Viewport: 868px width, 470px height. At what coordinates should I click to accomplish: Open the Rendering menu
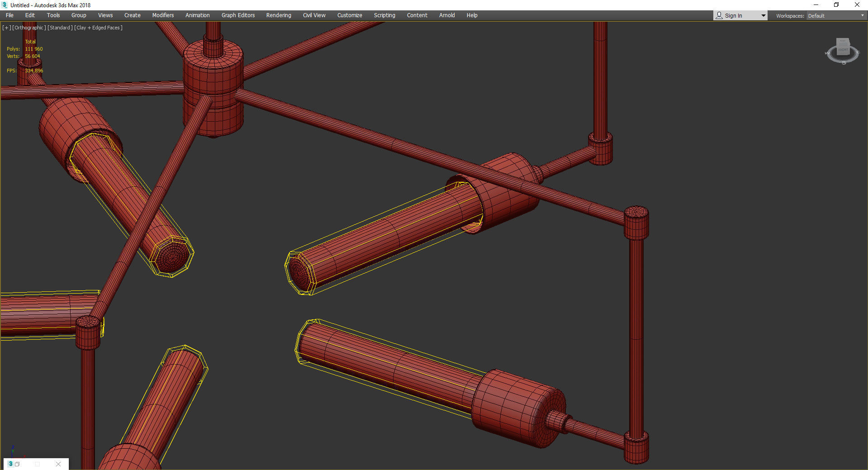tap(279, 15)
